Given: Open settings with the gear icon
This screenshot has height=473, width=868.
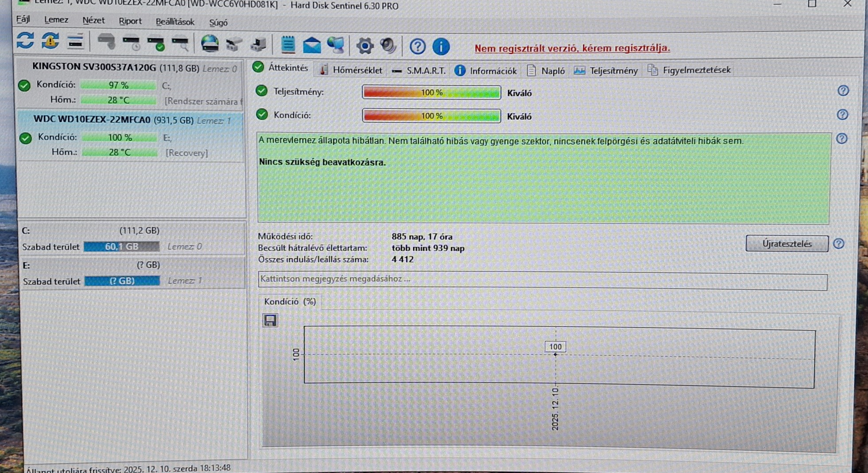Looking at the screenshot, I should [x=364, y=46].
